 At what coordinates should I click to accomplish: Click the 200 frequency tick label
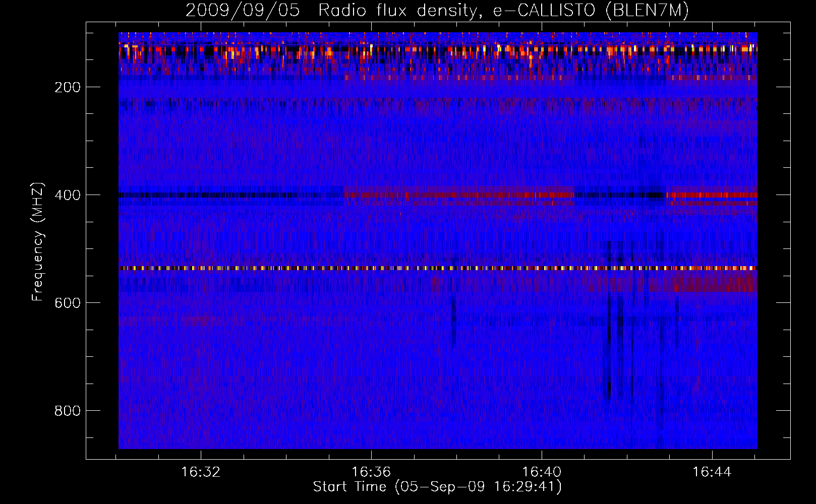(x=68, y=87)
